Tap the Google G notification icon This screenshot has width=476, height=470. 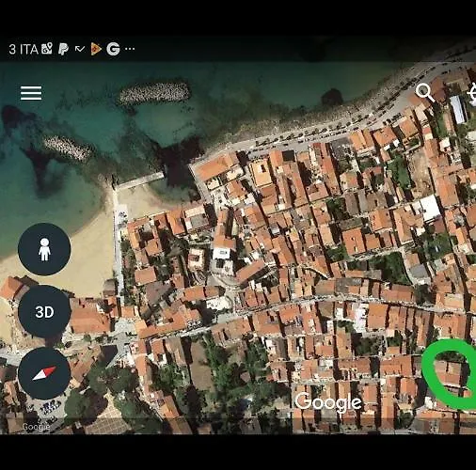[113, 49]
